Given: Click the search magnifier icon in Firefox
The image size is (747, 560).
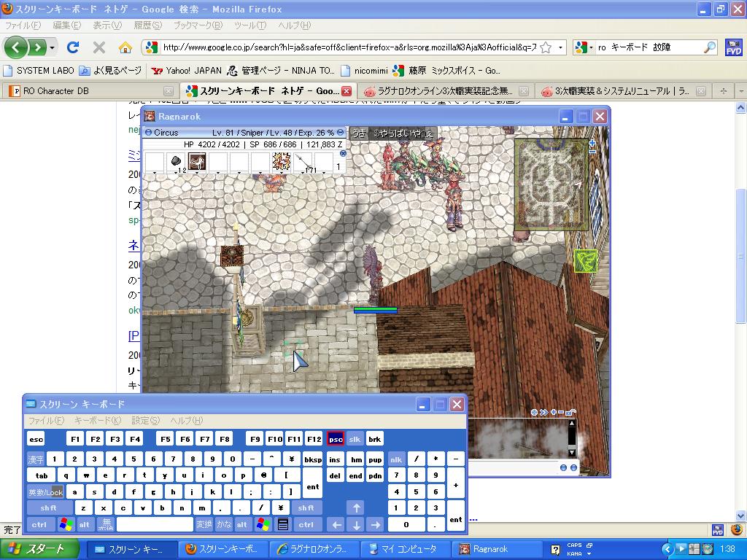Looking at the screenshot, I should [x=710, y=47].
